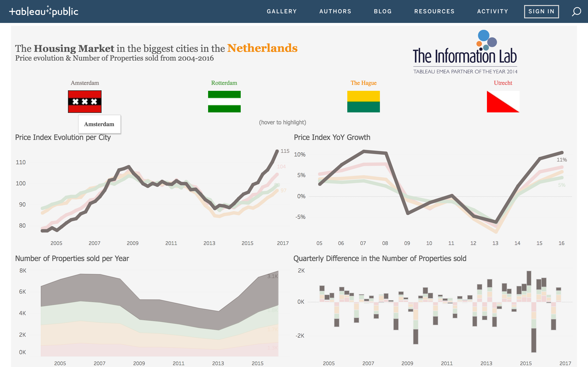Select the Rotterdam flag icon
This screenshot has width=588, height=367.
point(224,101)
